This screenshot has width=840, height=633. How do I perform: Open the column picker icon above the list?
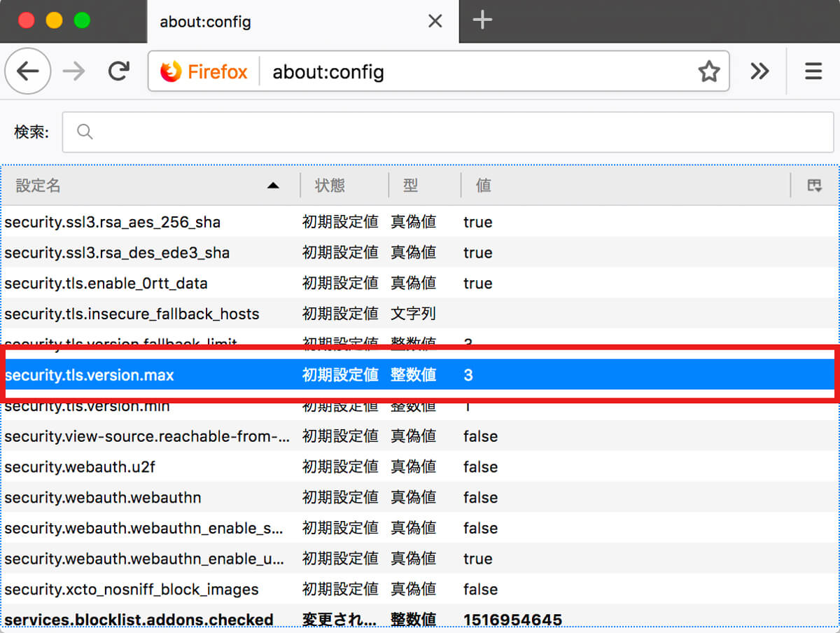pos(814,186)
